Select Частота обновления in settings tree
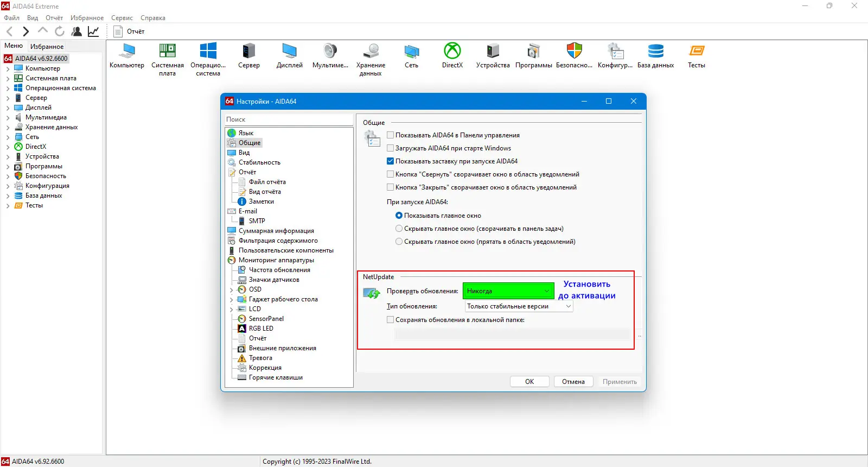The image size is (868, 467). (x=279, y=270)
